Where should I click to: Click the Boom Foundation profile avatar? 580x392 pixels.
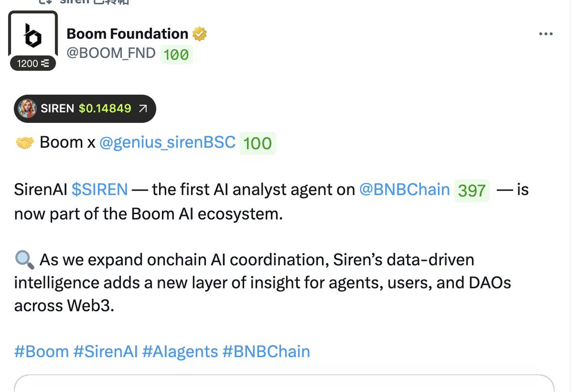(33, 36)
